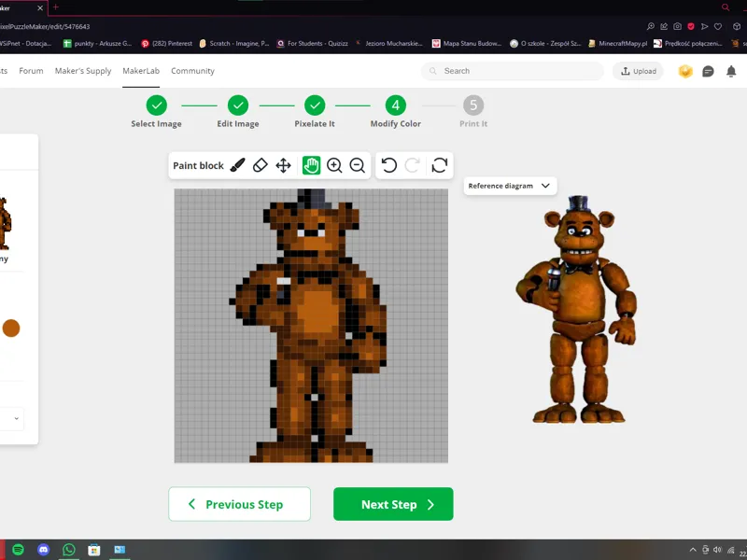This screenshot has height=560, width=747.
Task: Open Microsoft Store from the taskbar
Action: pos(94,550)
